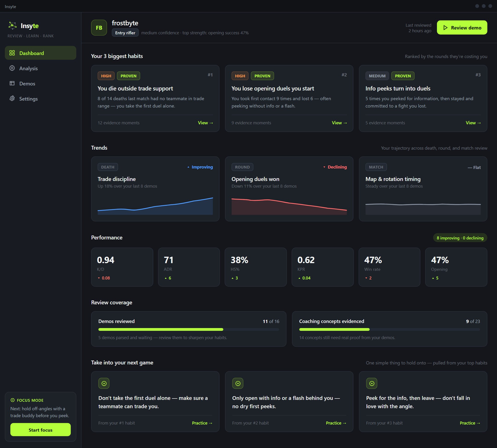Click the HIGH badge on habit #1
Screen dimensions: 497x448
coord(106,76)
